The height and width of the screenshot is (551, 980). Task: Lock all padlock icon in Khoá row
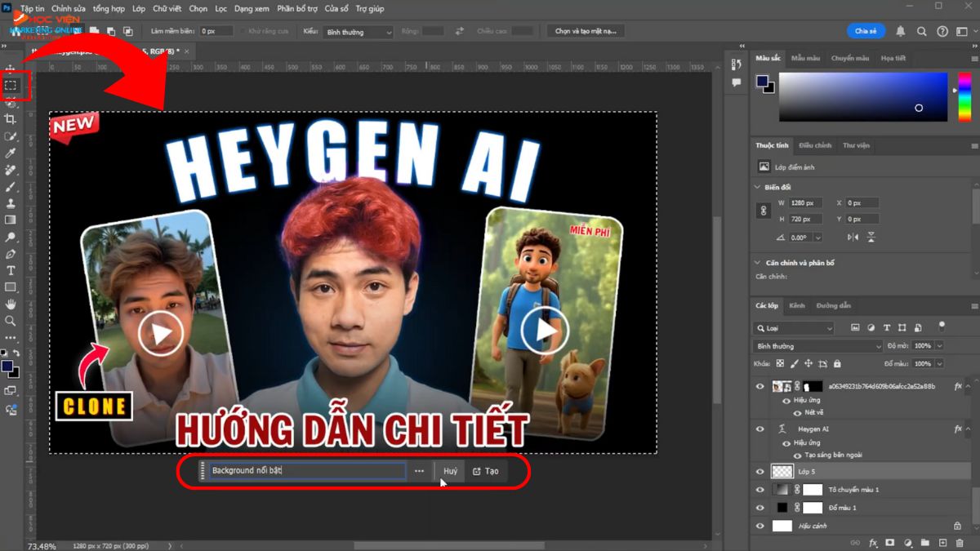pos(837,363)
